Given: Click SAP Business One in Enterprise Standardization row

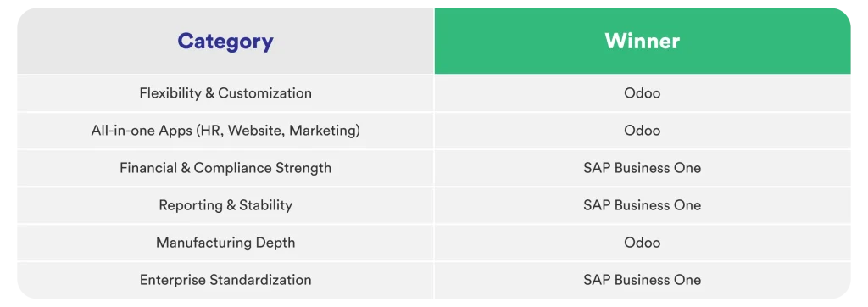Looking at the screenshot, I should coord(643,280).
